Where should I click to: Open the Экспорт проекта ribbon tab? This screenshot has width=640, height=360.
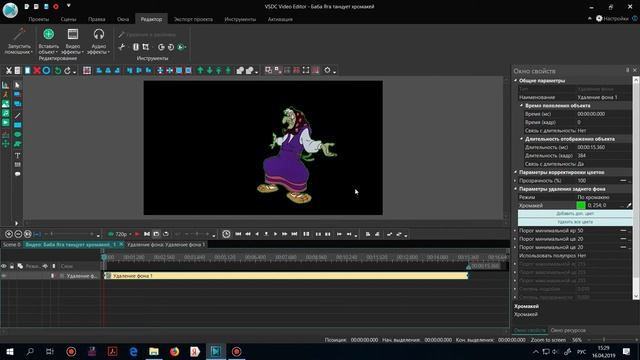point(193,19)
